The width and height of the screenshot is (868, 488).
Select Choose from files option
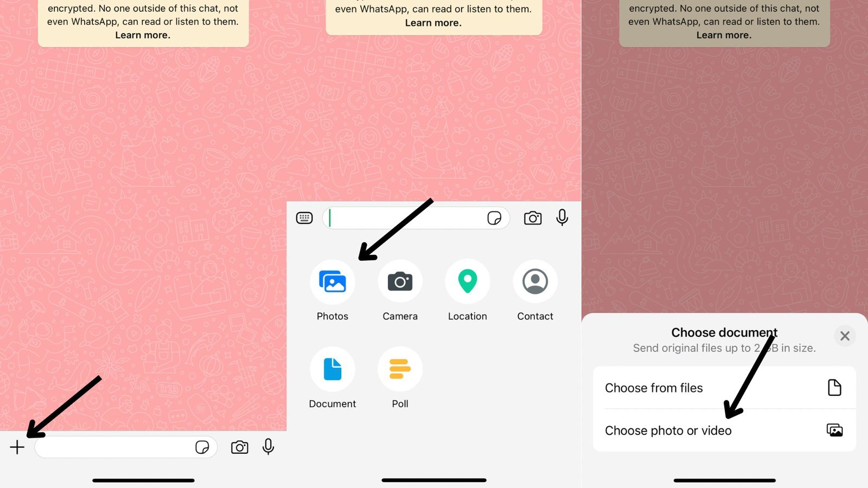click(724, 388)
